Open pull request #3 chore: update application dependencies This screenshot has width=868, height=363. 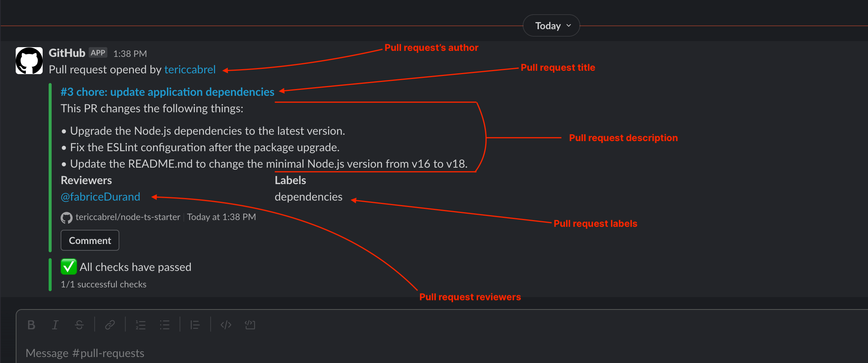coord(167,92)
